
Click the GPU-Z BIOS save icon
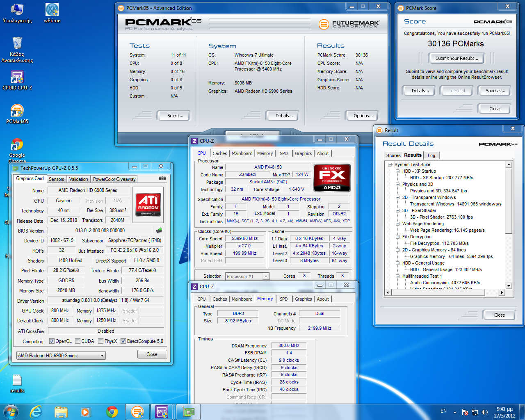(159, 231)
